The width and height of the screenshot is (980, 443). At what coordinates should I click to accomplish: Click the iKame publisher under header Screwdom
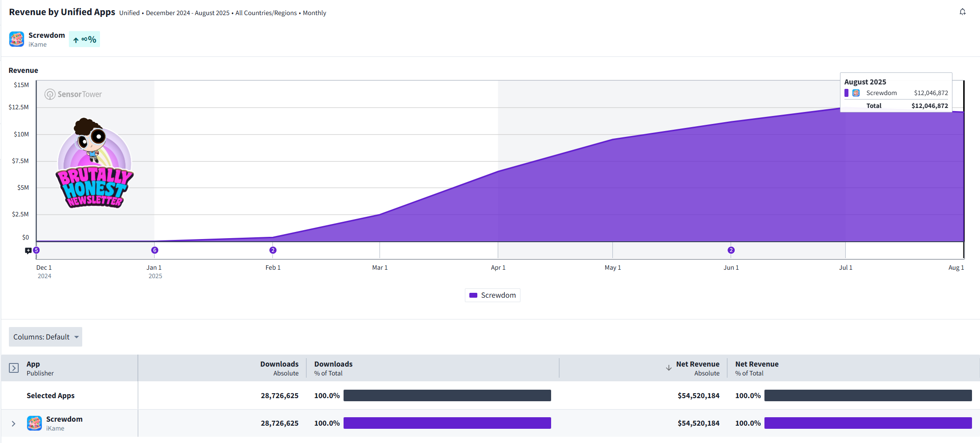[x=37, y=44]
